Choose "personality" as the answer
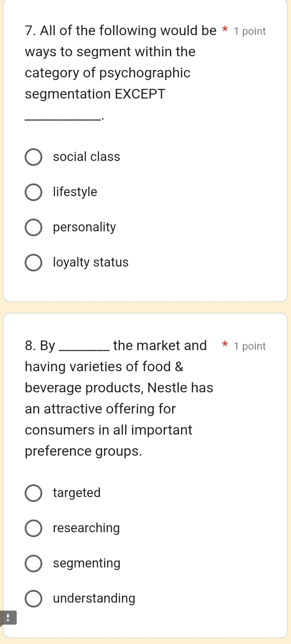 33,227
